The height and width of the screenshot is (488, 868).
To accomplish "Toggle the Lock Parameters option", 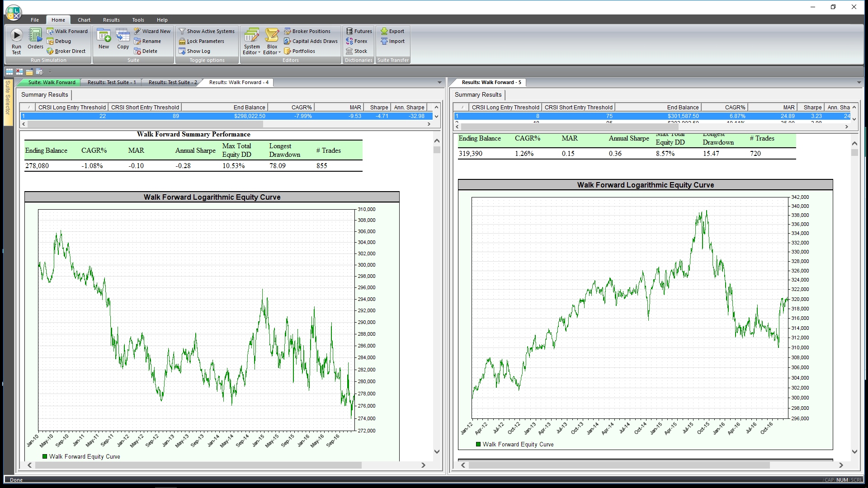I will (201, 41).
